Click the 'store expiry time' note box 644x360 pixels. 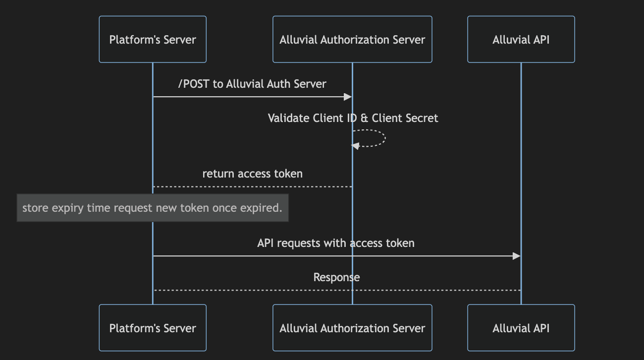tap(153, 208)
